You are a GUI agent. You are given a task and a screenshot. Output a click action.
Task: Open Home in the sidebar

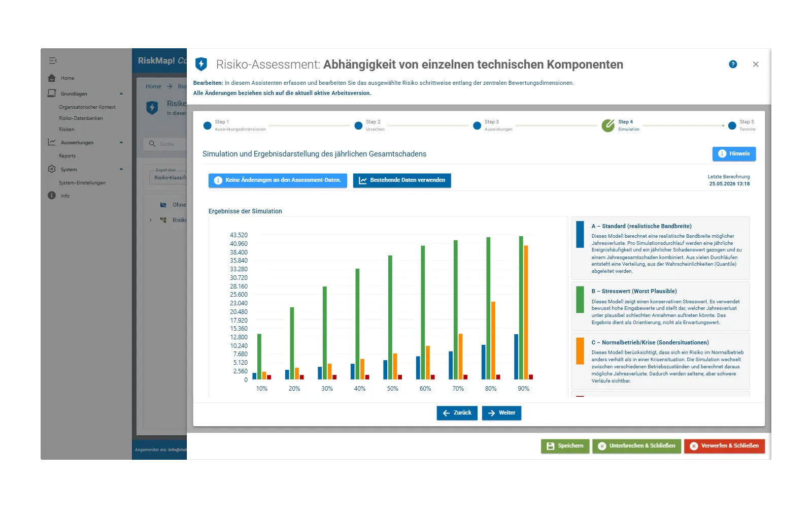tap(67, 78)
